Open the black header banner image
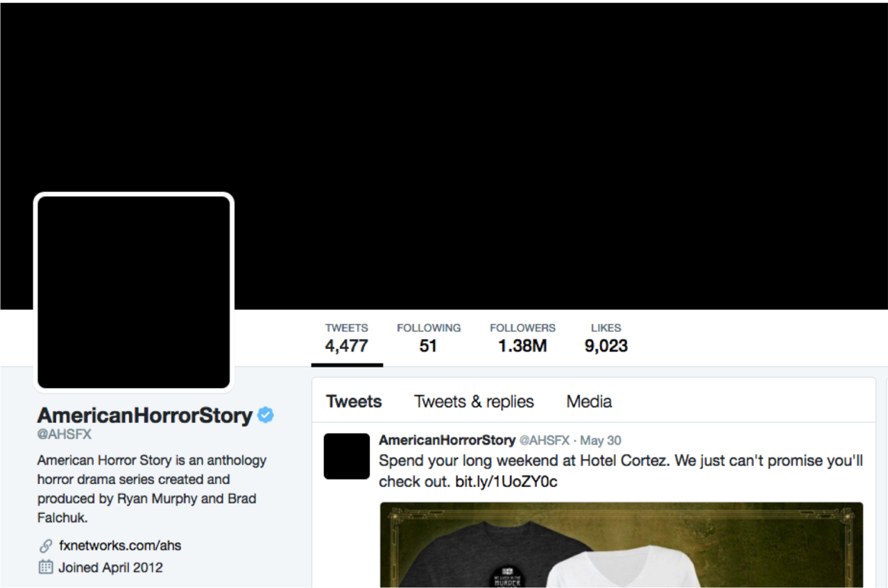Viewport: 888px width, 588px height. tap(444, 156)
